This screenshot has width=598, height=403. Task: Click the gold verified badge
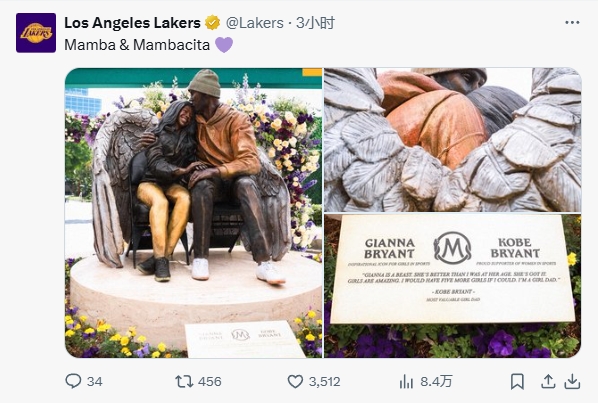212,23
